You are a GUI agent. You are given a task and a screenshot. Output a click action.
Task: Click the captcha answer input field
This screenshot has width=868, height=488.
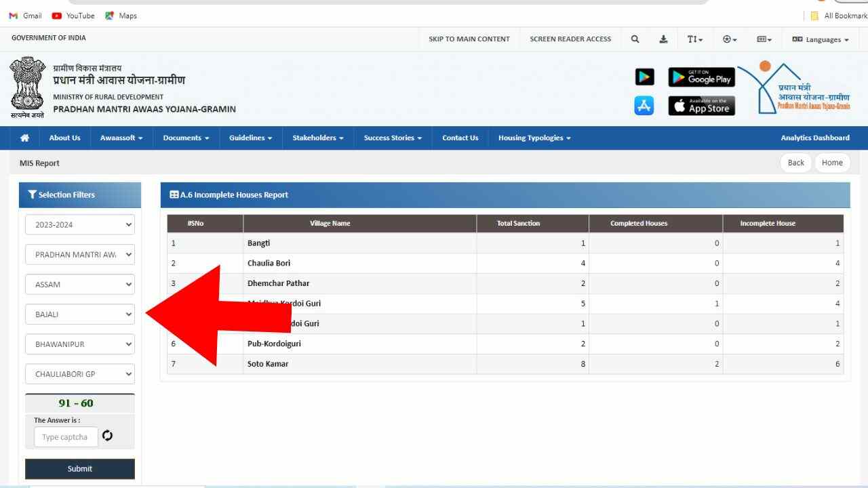(66, 437)
